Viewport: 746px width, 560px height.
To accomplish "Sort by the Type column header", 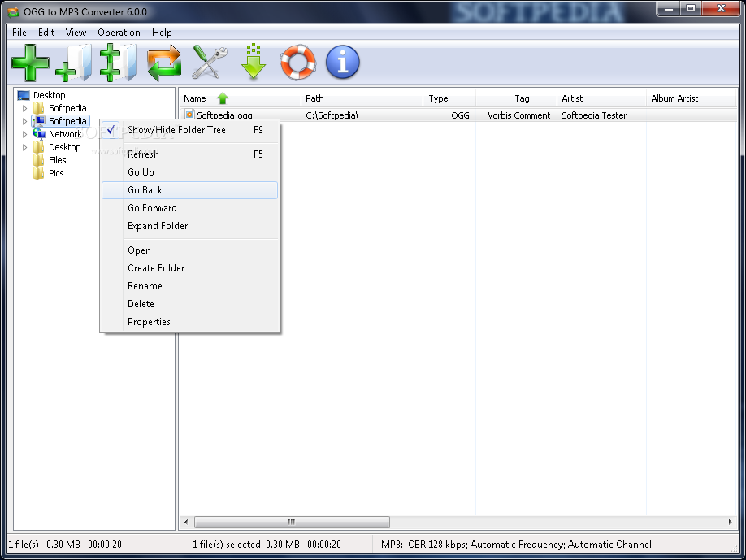I will 449,98.
